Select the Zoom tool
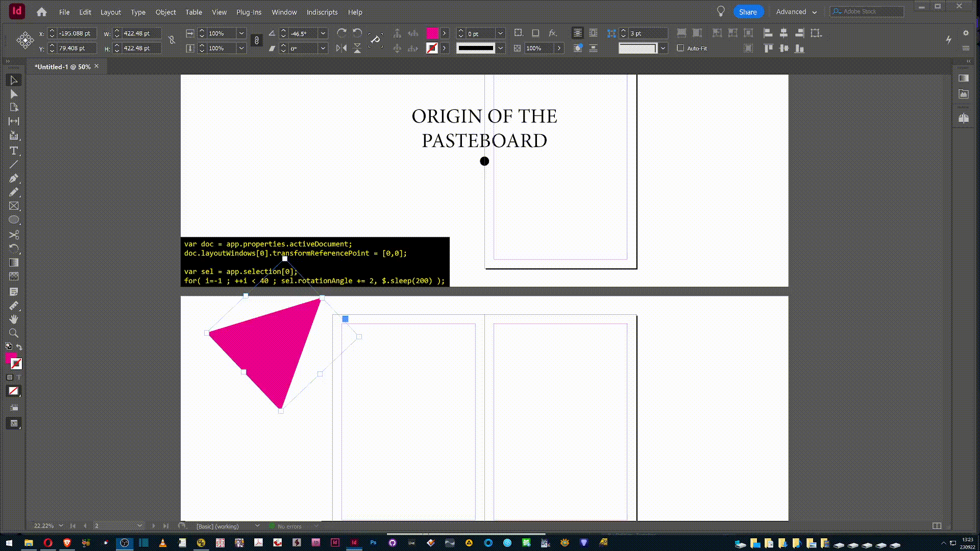 pos(14,333)
